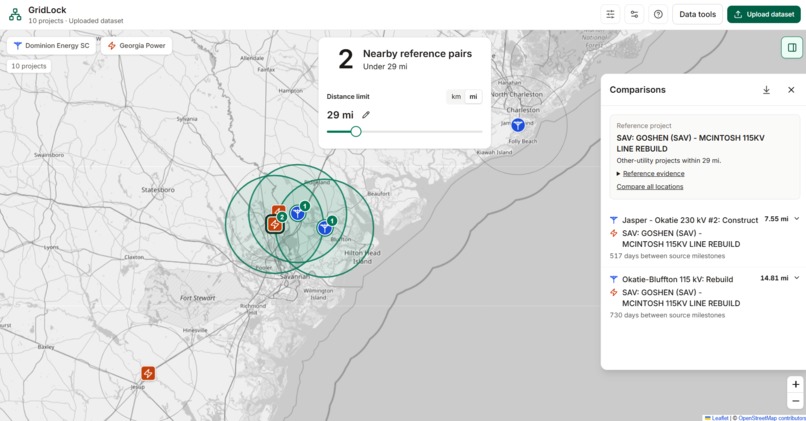Toggle the side panel layout icon
The height and width of the screenshot is (421, 806).
click(x=792, y=48)
